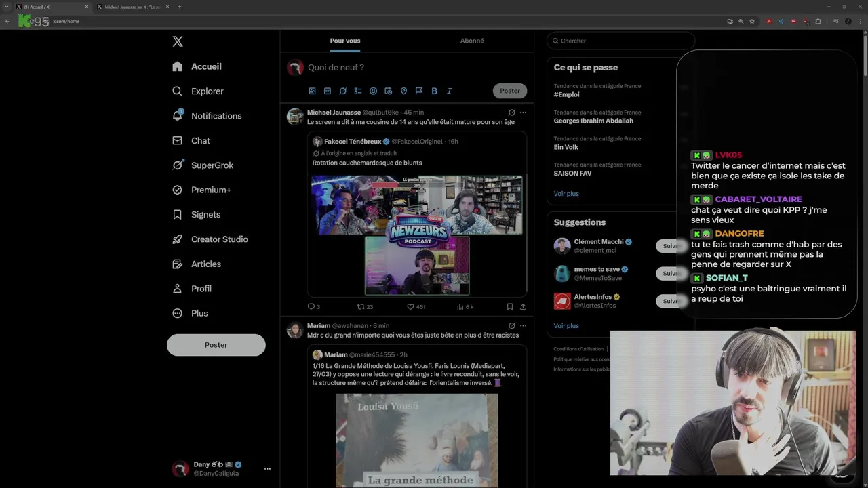Open Mariam's profile avatar
Image resolution: width=868 pixels, height=488 pixels.
pyautogui.click(x=295, y=330)
